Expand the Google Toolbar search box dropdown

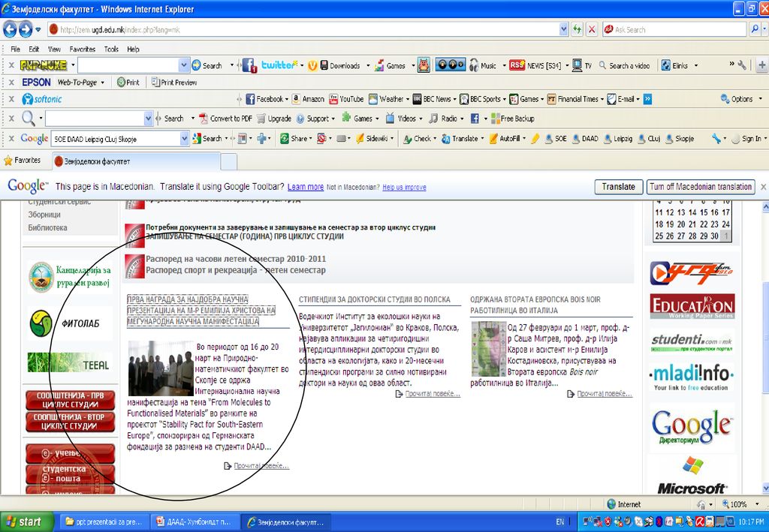pos(185,139)
